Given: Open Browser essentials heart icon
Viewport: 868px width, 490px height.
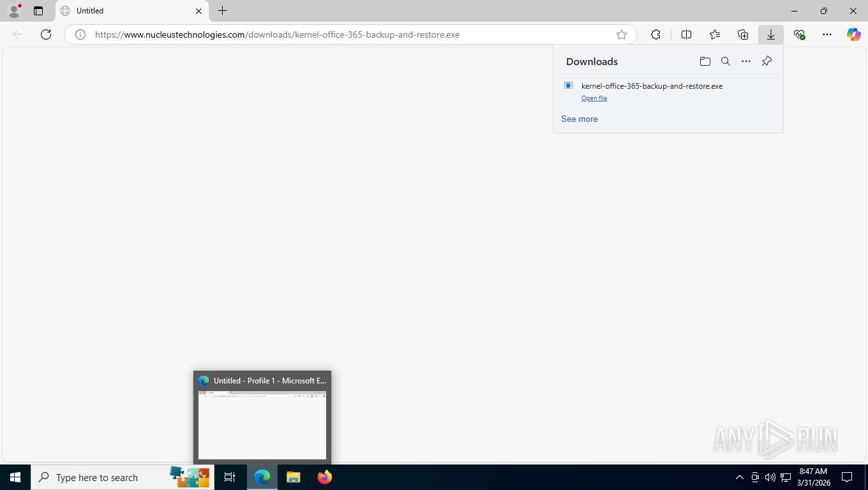Looking at the screenshot, I should (x=799, y=34).
